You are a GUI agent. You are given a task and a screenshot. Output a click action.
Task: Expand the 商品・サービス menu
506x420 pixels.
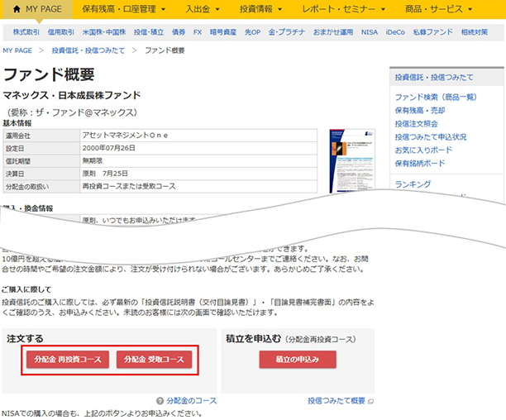point(439,9)
